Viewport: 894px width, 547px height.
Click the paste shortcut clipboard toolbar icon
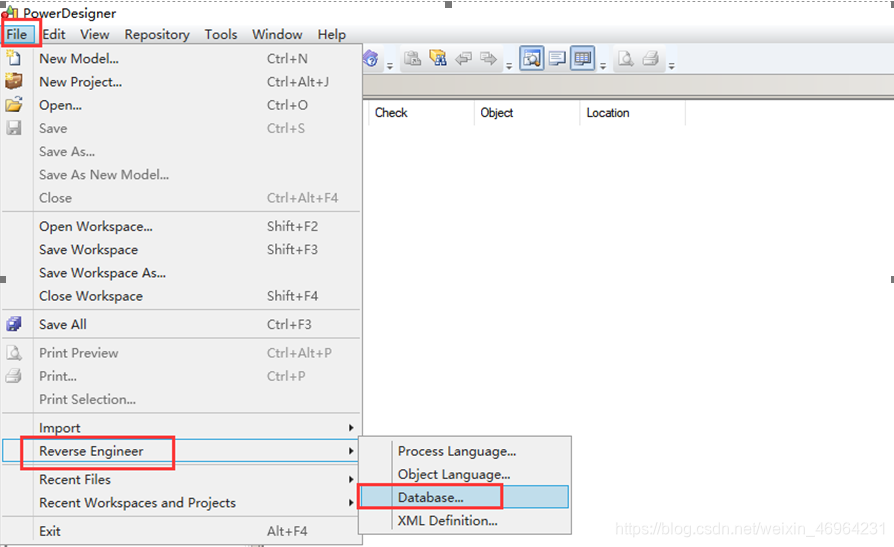[412, 58]
